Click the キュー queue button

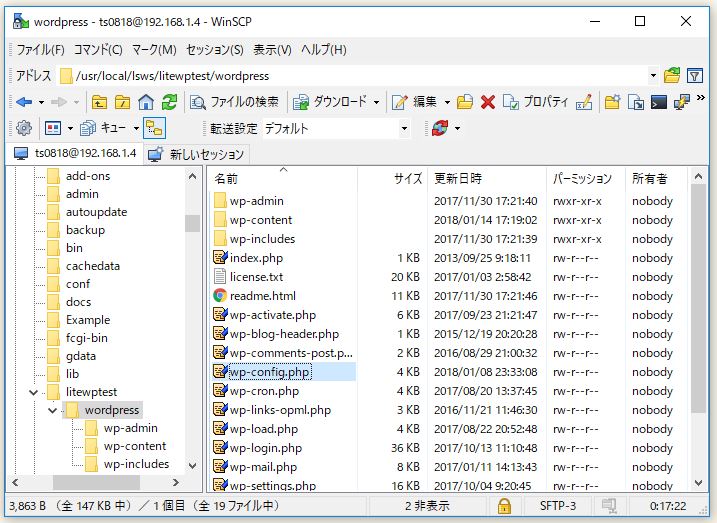[103, 128]
